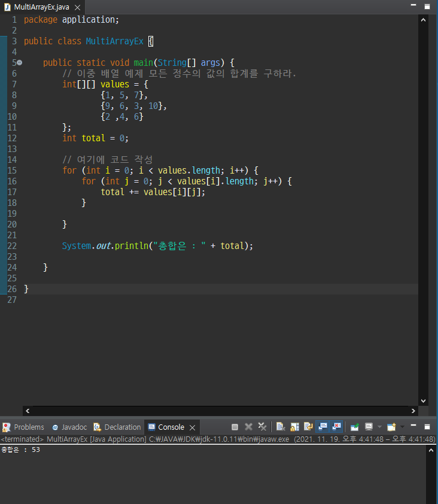Clear the Console output
Viewport: 438px width, 504px height.
click(281, 427)
